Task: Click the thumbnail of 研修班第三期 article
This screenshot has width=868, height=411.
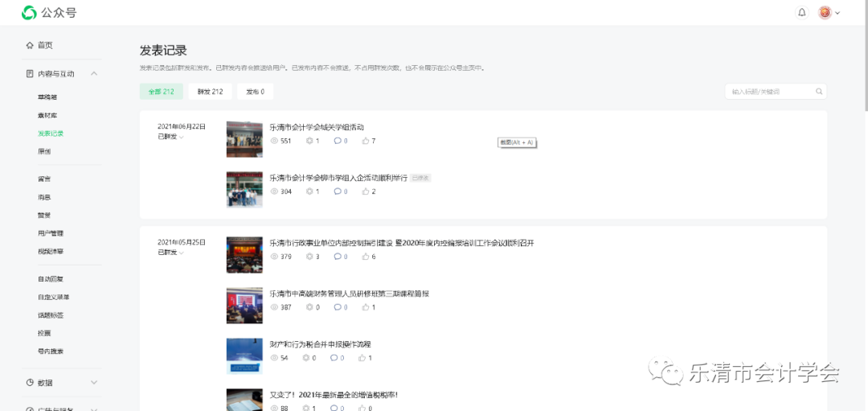Action: point(244,306)
